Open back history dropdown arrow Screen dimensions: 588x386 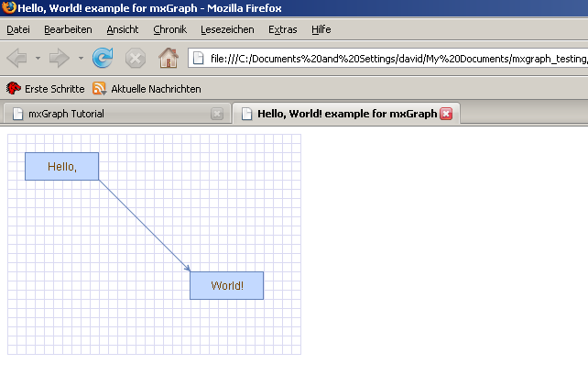[38, 59]
